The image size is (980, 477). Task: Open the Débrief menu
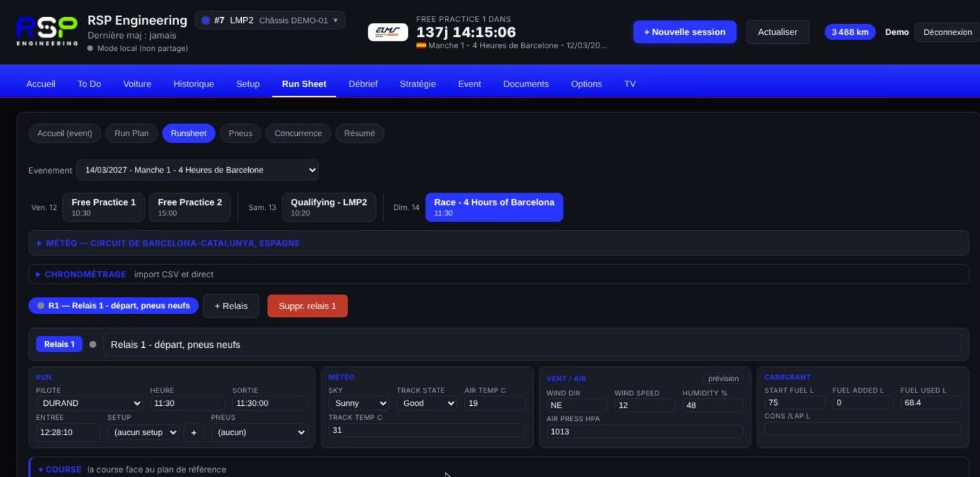(363, 84)
